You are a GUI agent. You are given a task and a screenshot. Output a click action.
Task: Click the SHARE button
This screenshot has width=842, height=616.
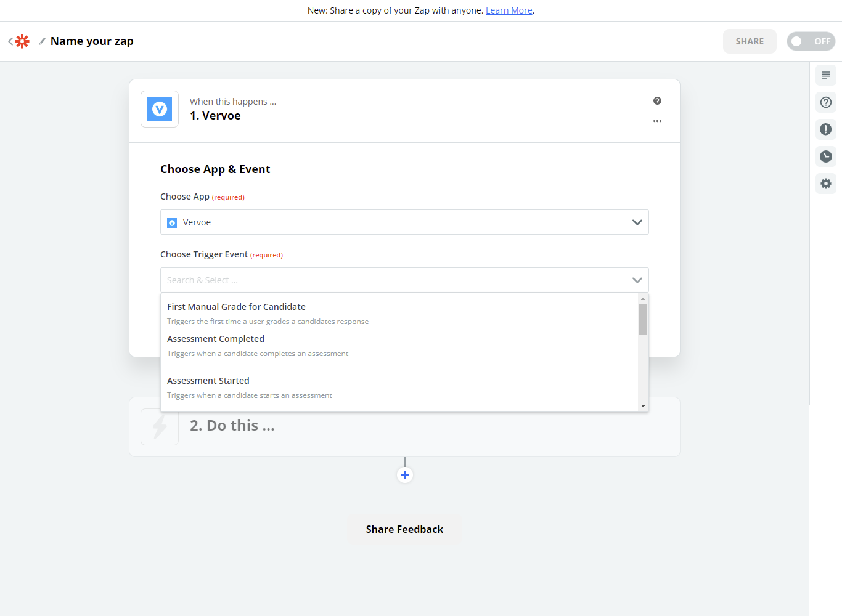pos(750,41)
